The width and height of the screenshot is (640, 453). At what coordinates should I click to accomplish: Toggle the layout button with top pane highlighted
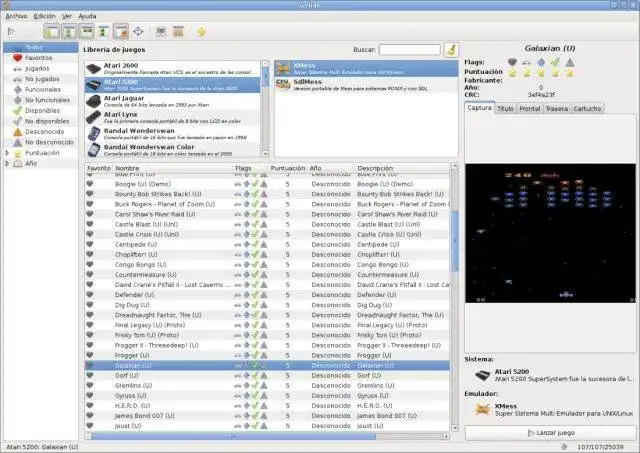(x=87, y=31)
